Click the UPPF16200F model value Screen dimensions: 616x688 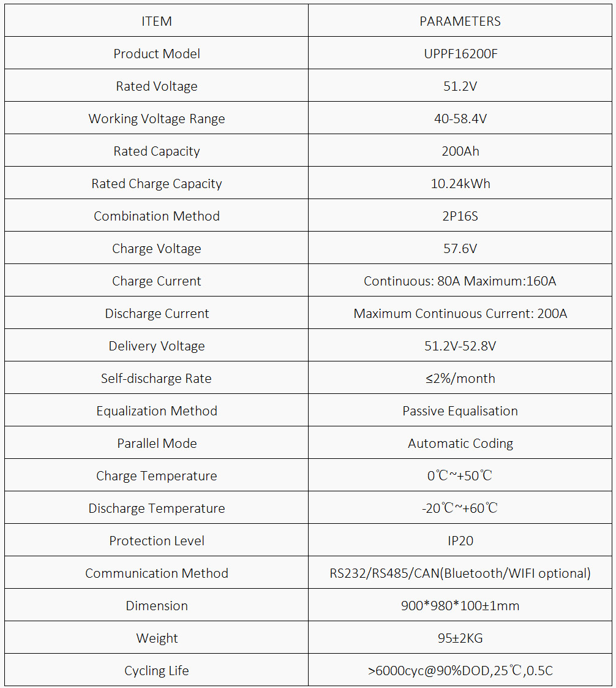click(x=460, y=54)
